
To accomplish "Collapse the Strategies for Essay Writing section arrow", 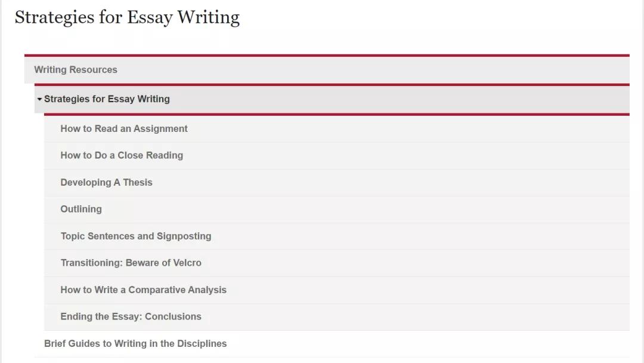I will 39,99.
